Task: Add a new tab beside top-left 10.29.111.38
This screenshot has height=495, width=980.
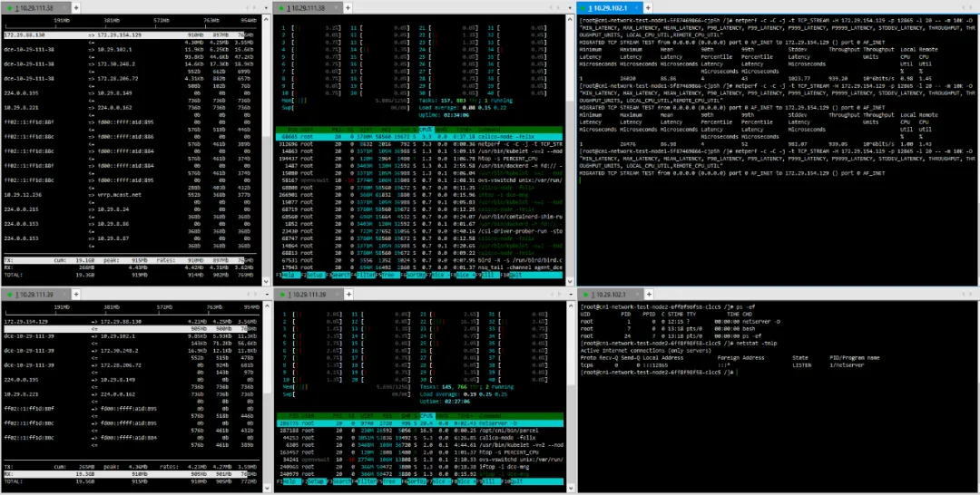Action: coord(76,8)
